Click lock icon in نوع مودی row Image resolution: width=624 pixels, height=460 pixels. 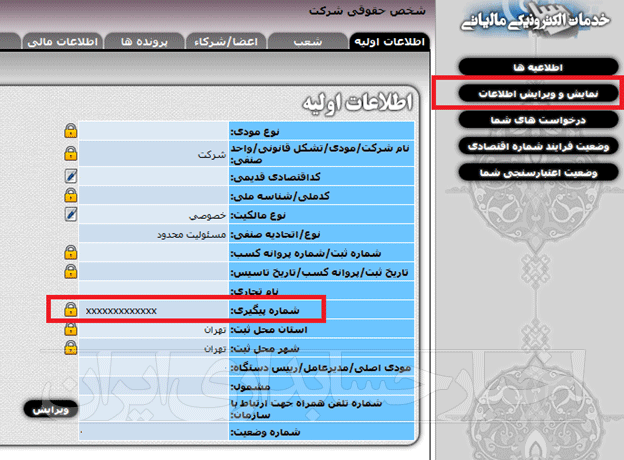tap(71, 131)
